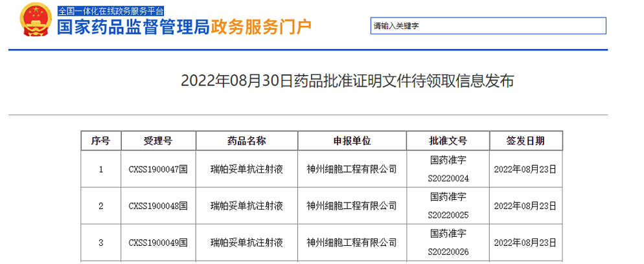Screen dimensions: 644x264
Task: Focus the keyword search input field
Action: 489,26
